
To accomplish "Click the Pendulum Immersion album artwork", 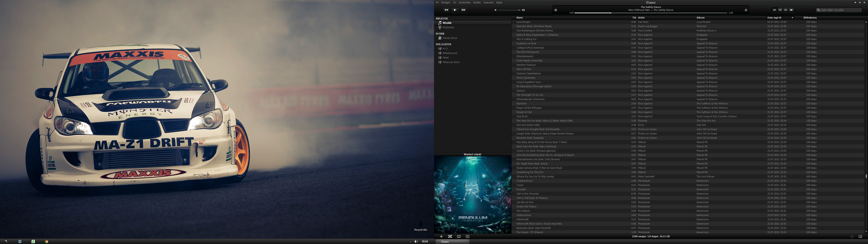I will (x=473, y=195).
